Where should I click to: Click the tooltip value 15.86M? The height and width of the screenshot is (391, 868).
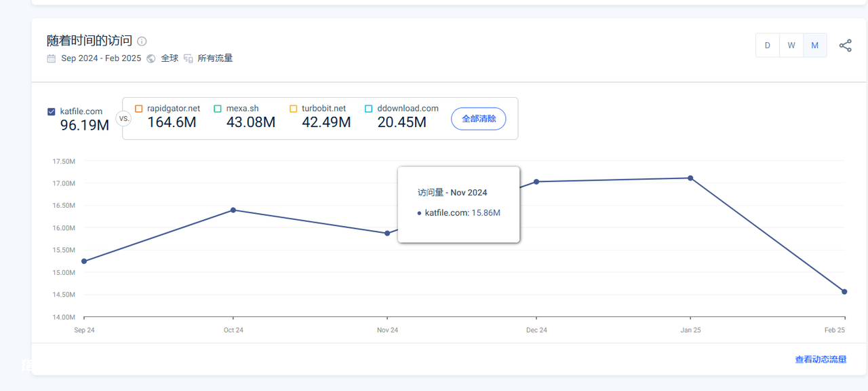pyautogui.click(x=486, y=213)
